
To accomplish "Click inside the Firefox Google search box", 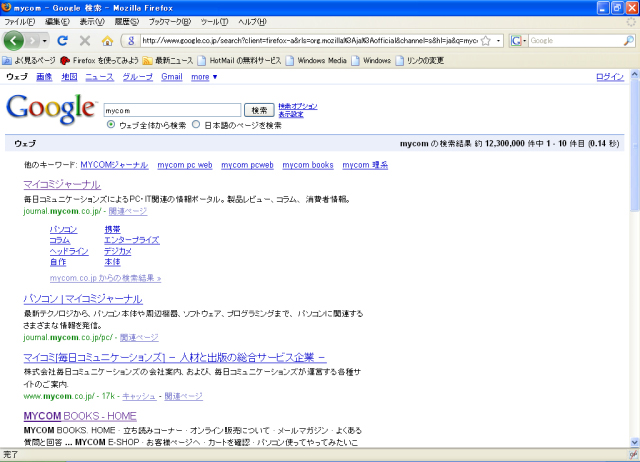I will pos(576,40).
